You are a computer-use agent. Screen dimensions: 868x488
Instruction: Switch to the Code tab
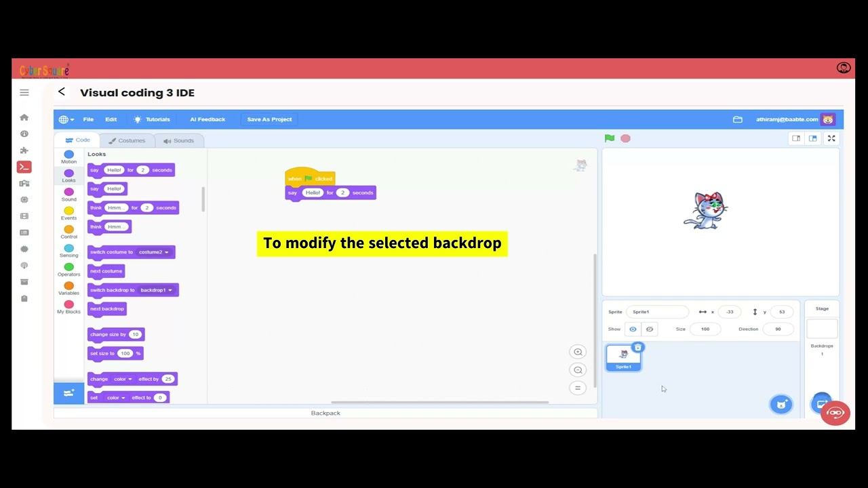[77, 140]
